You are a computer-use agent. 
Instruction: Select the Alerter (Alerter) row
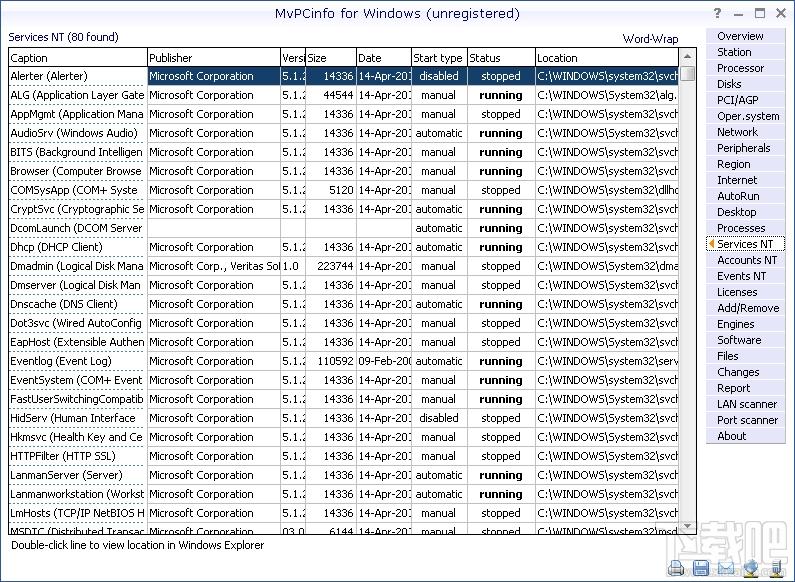pos(344,76)
